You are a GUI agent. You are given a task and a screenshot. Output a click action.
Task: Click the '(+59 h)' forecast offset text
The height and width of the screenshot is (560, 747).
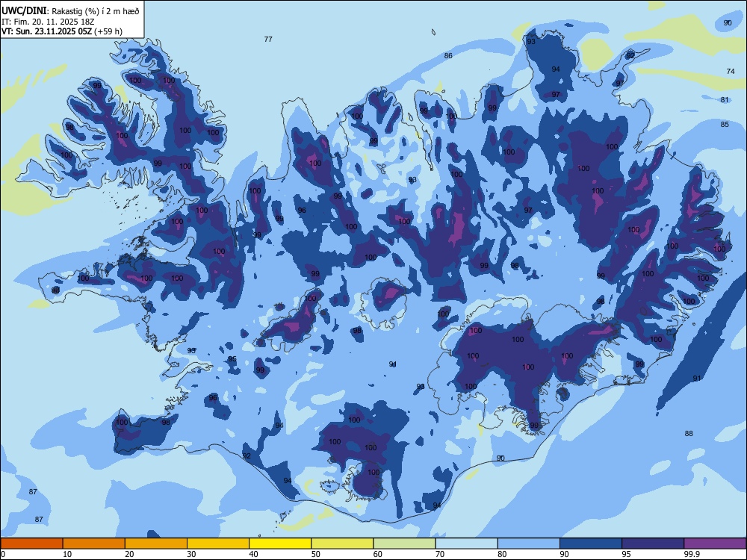108,31
